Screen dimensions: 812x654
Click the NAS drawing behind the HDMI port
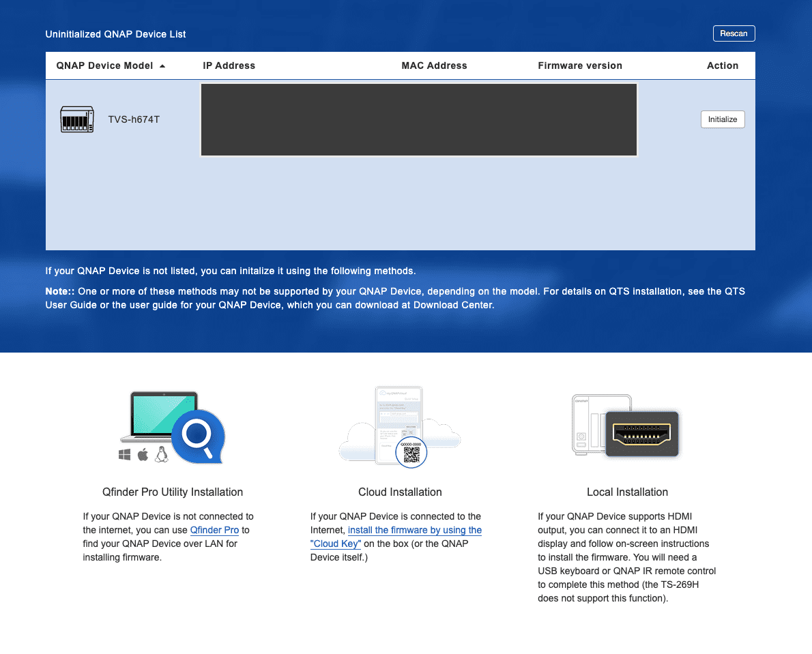[x=585, y=423]
